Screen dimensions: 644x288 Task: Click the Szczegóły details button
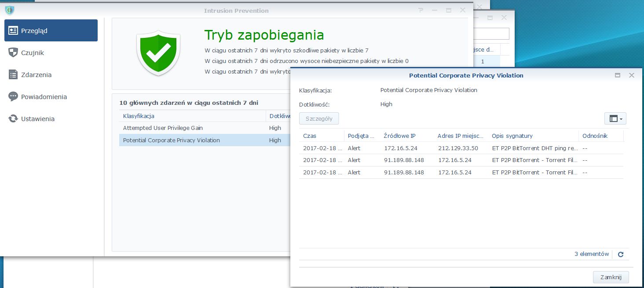(319, 118)
